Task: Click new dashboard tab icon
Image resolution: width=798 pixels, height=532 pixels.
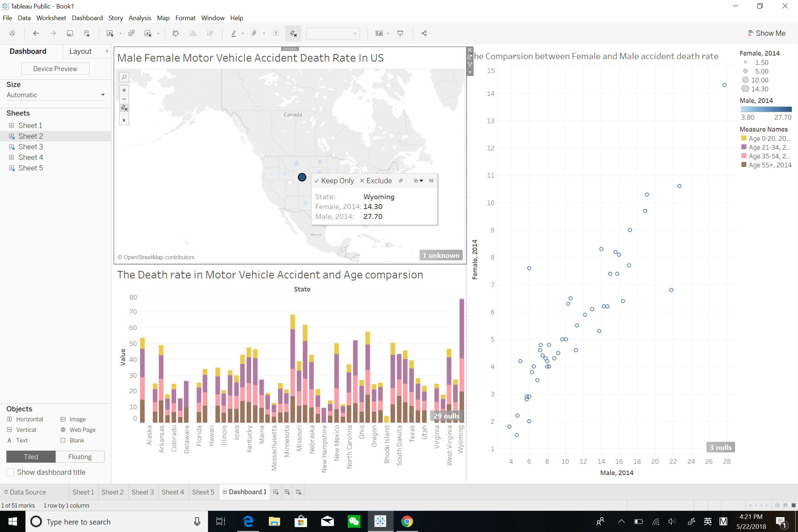Action: 287,492
